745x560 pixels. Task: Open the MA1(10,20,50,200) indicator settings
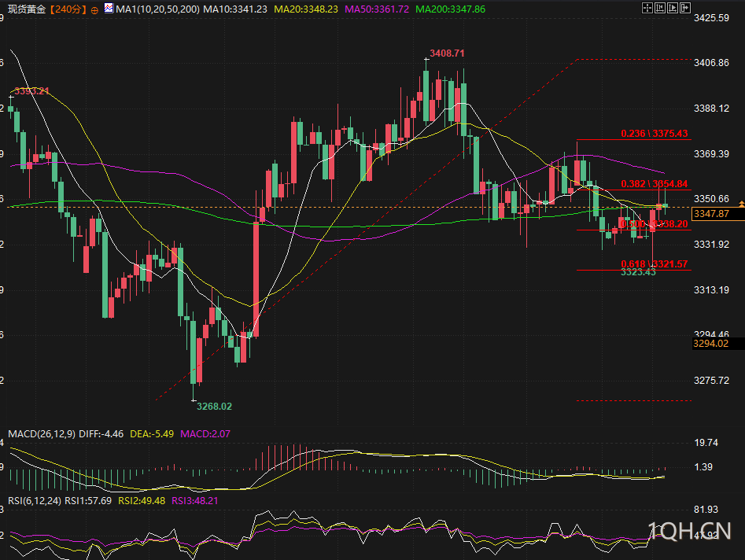click(x=158, y=9)
